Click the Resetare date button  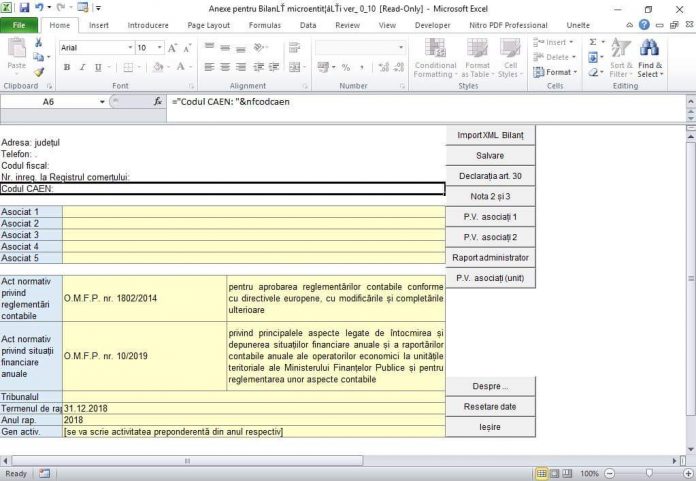490,407
